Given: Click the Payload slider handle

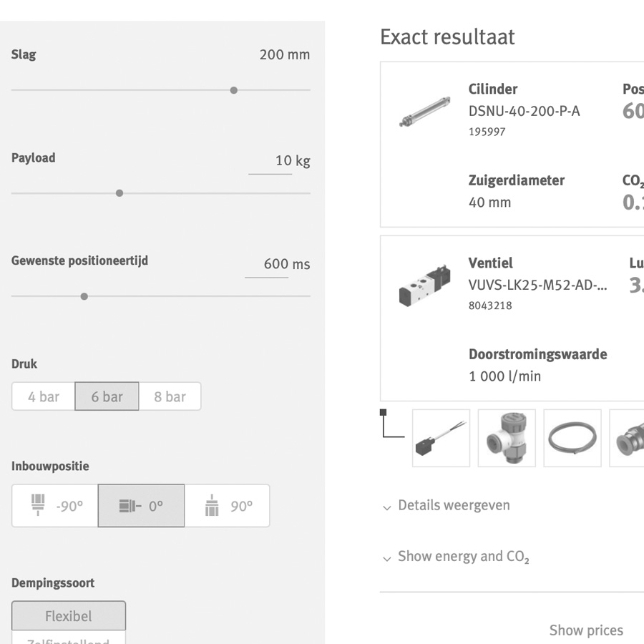Looking at the screenshot, I should (119, 193).
